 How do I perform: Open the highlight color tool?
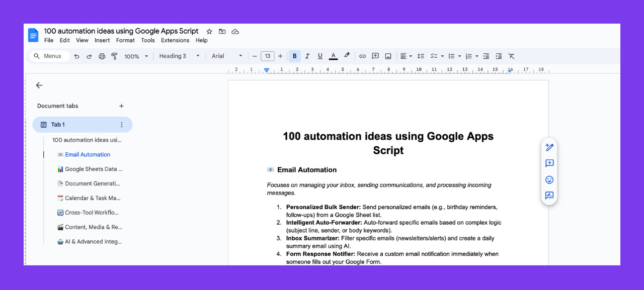[347, 56]
